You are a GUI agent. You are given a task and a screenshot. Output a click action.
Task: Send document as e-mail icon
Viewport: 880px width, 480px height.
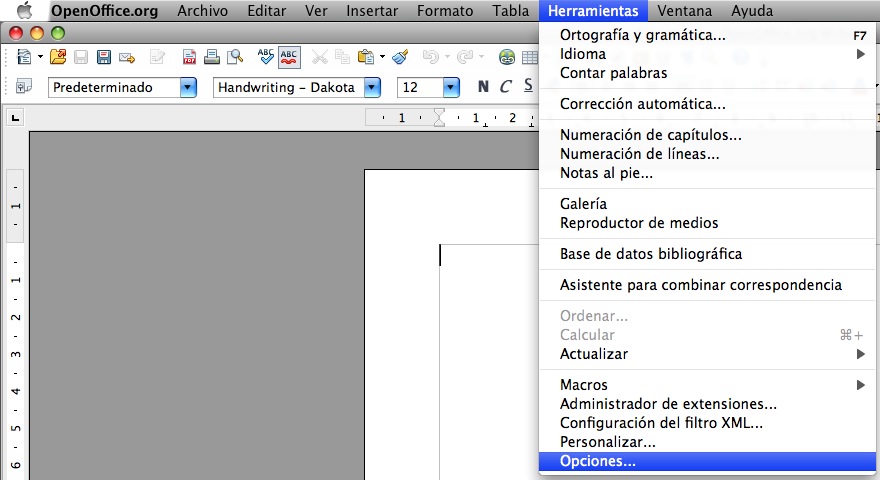[127, 57]
